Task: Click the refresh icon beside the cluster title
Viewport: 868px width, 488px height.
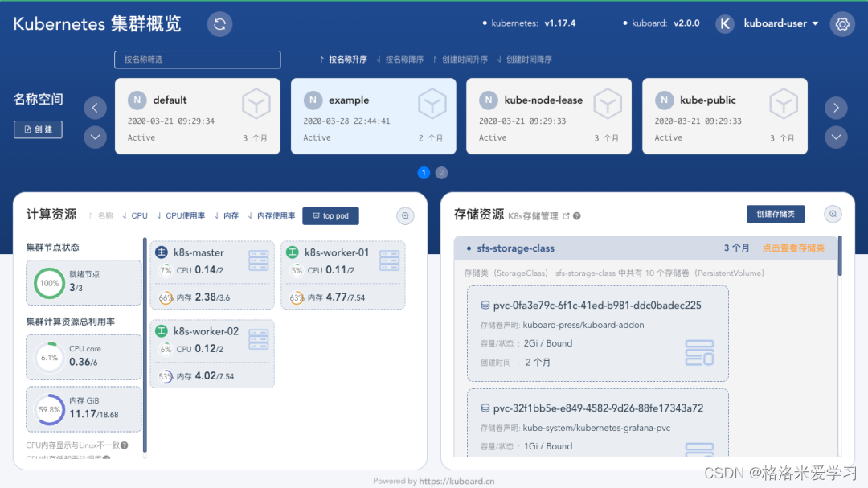Action: pyautogui.click(x=219, y=24)
